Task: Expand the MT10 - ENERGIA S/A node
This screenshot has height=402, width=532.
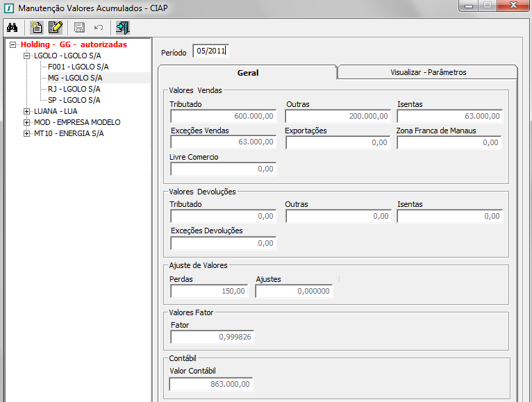Action: click(x=27, y=133)
